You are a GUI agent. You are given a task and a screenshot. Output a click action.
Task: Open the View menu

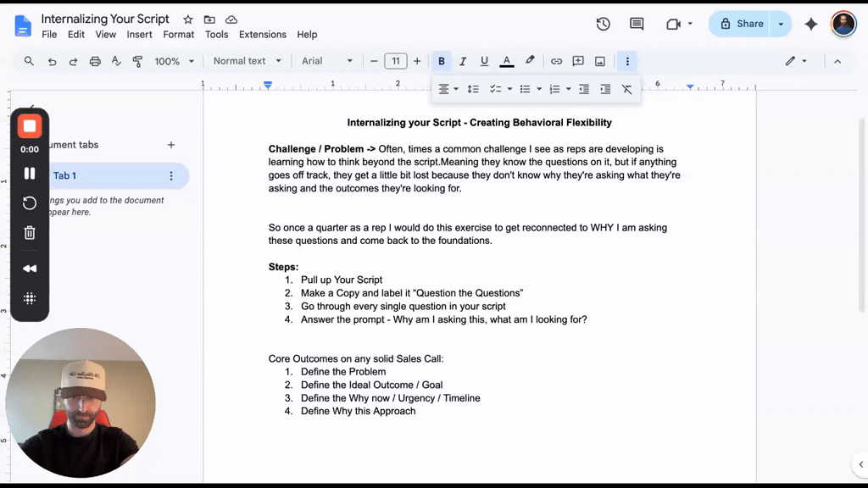105,34
